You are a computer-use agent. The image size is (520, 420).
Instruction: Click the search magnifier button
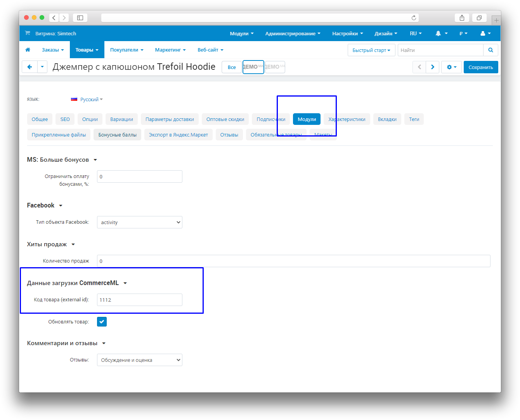click(491, 50)
